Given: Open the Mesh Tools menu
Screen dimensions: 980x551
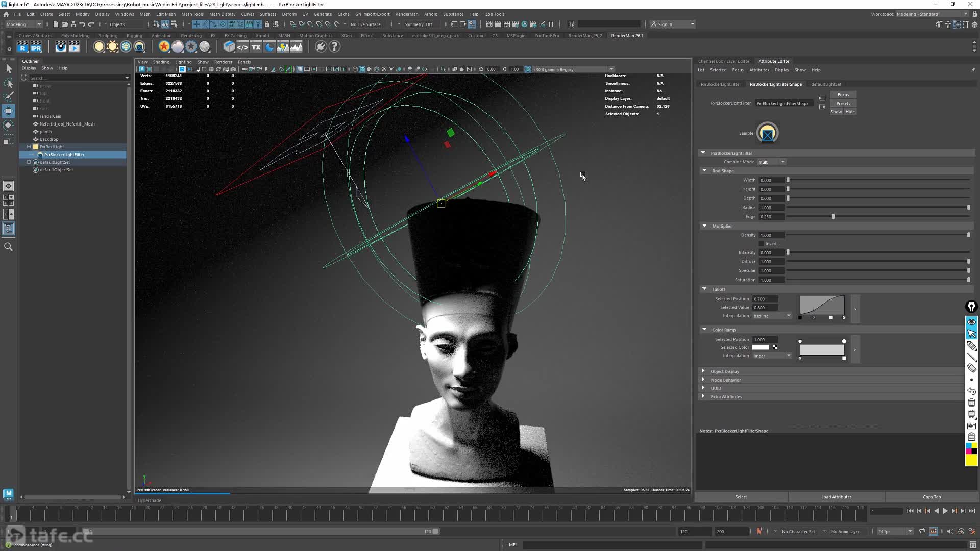Looking at the screenshot, I should [x=192, y=14].
